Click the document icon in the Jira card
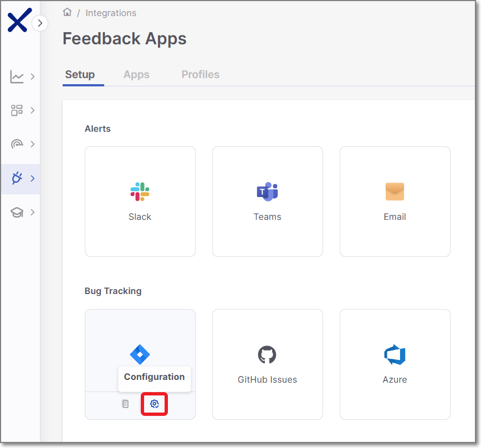Viewport: 481px width, 448px height. (125, 404)
